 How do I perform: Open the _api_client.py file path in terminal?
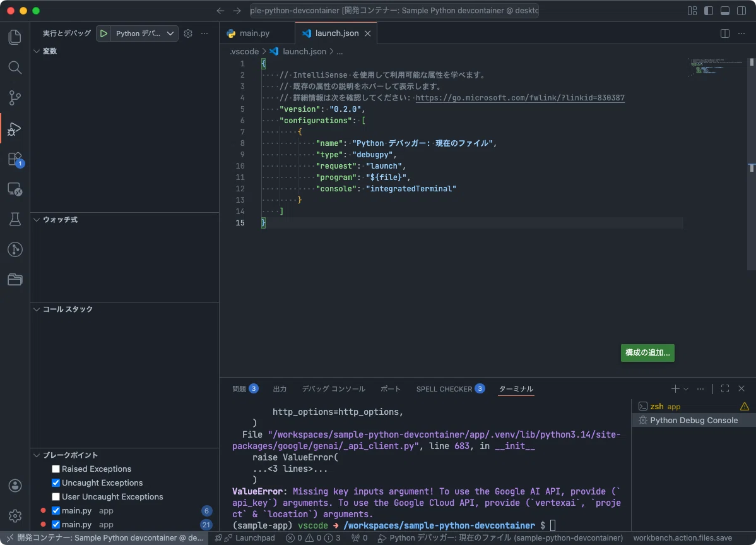point(426,440)
